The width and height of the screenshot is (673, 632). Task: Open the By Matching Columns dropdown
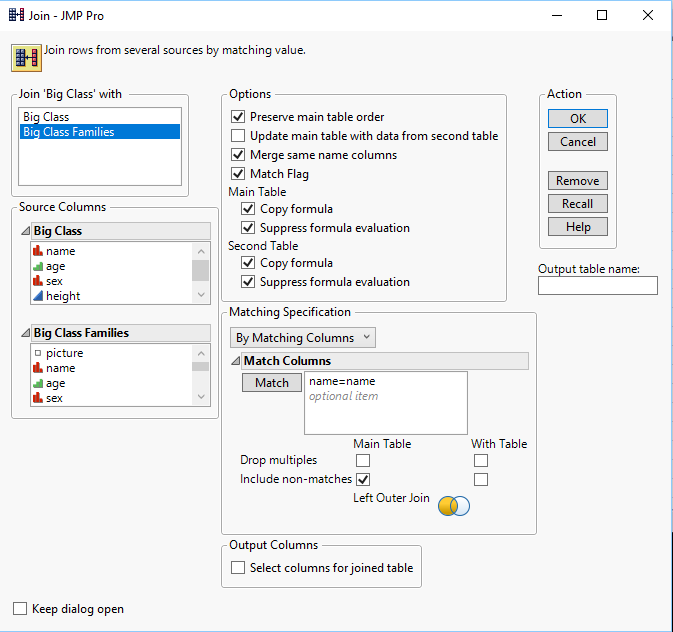(302, 338)
